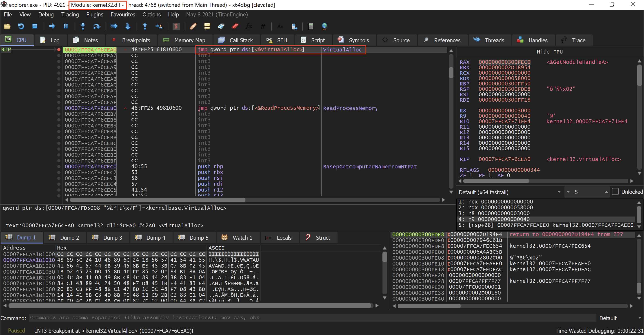The width and height of the screenshot is (644, 335).
Task: Open patches via the bandage icon
Action: point(193,26)
